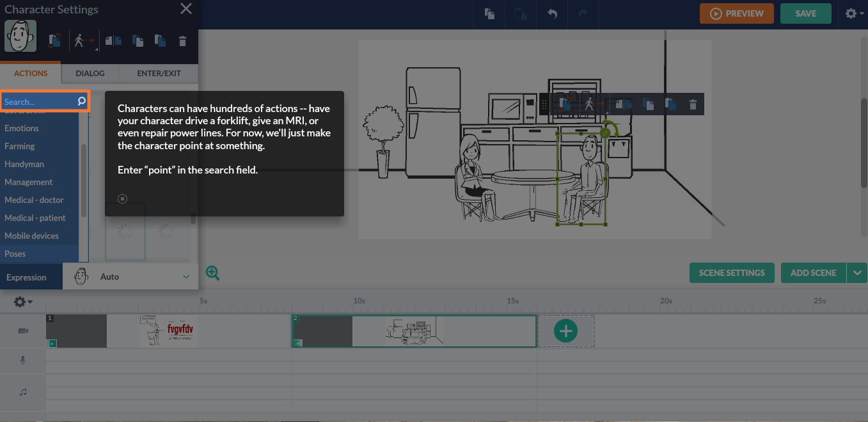Click the copy icon in the Character Settings toolbar

(x=138, y=40)
